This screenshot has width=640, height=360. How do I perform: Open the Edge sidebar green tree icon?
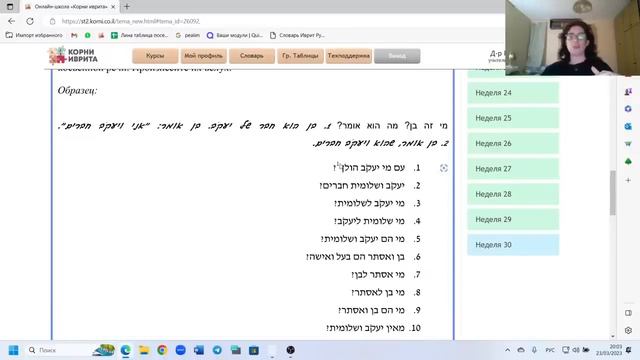coord(628,162)
